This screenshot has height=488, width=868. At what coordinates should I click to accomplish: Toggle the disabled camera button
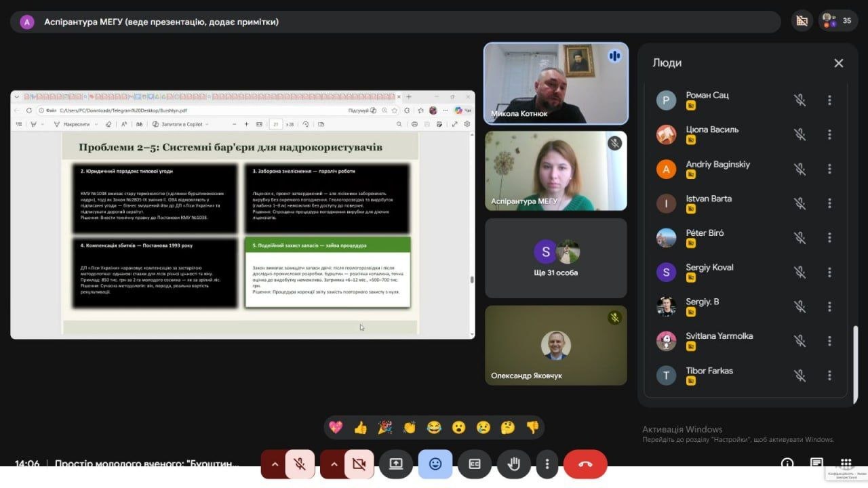[359, 464]
